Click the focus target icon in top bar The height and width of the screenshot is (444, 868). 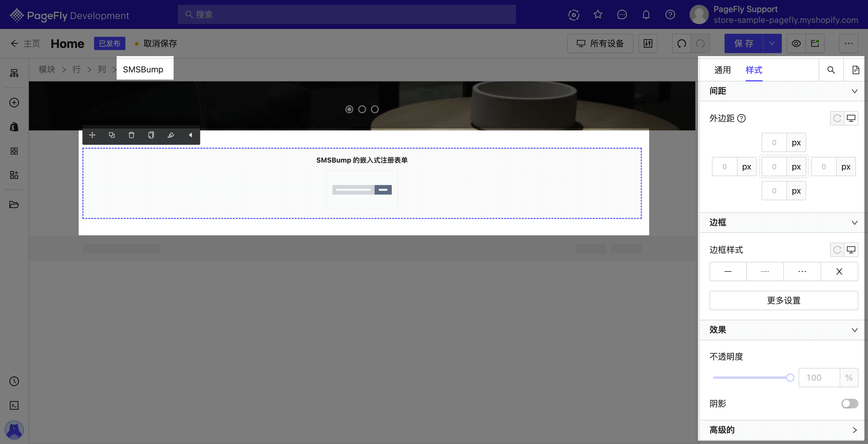(574, 14)
